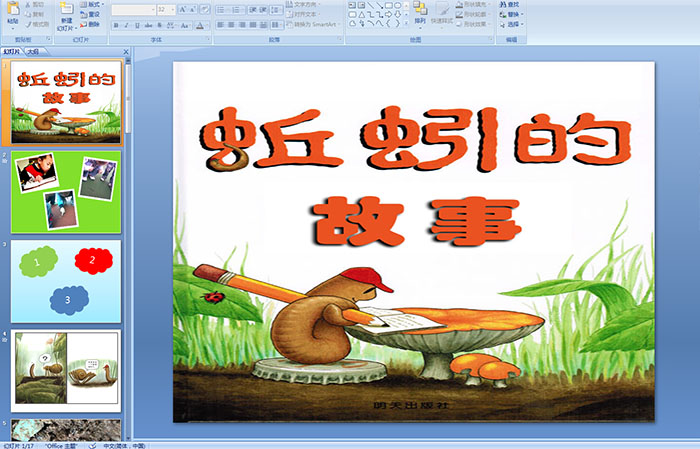Open the Text Direction (文字方向) dropdown

coord(303,4)
